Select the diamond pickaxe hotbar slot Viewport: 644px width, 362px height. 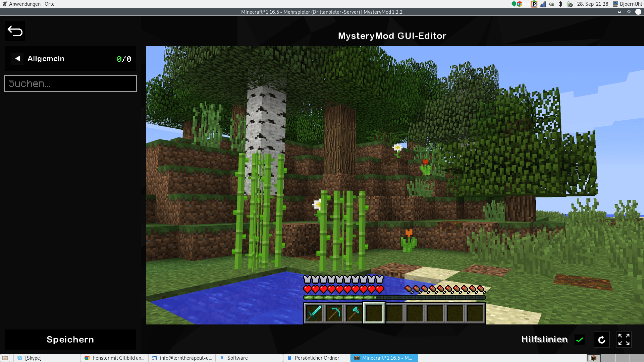tap(334, 314)
